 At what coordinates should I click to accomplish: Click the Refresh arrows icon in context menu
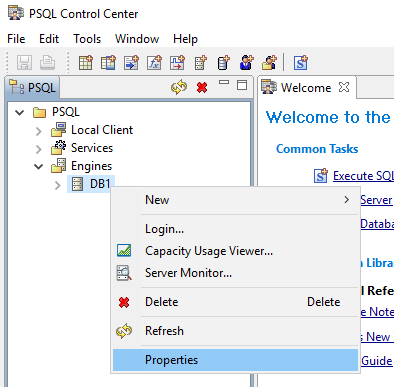click(x=124, y=331)
